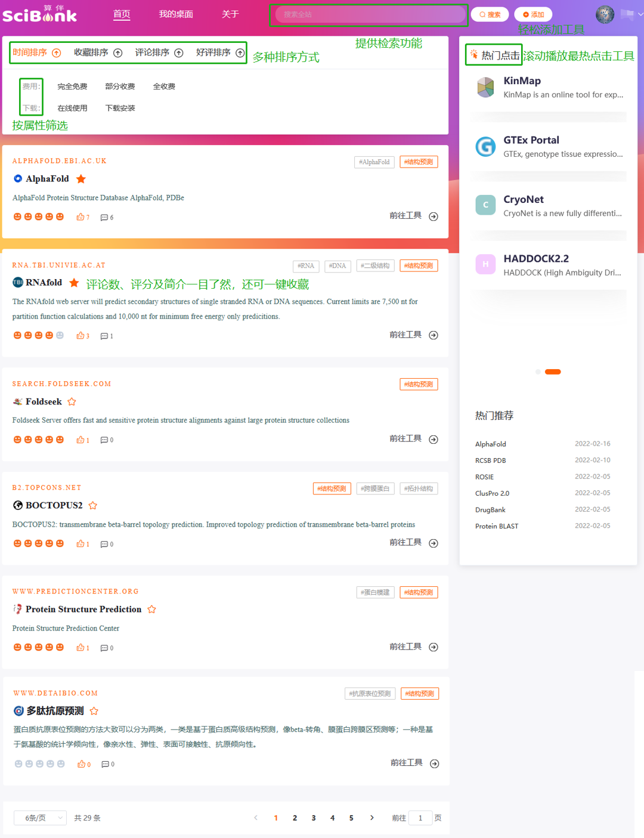Open RCSB PDB in 热门推荐 list
Viewport: 644px width, 838px height.
point(491,460)
